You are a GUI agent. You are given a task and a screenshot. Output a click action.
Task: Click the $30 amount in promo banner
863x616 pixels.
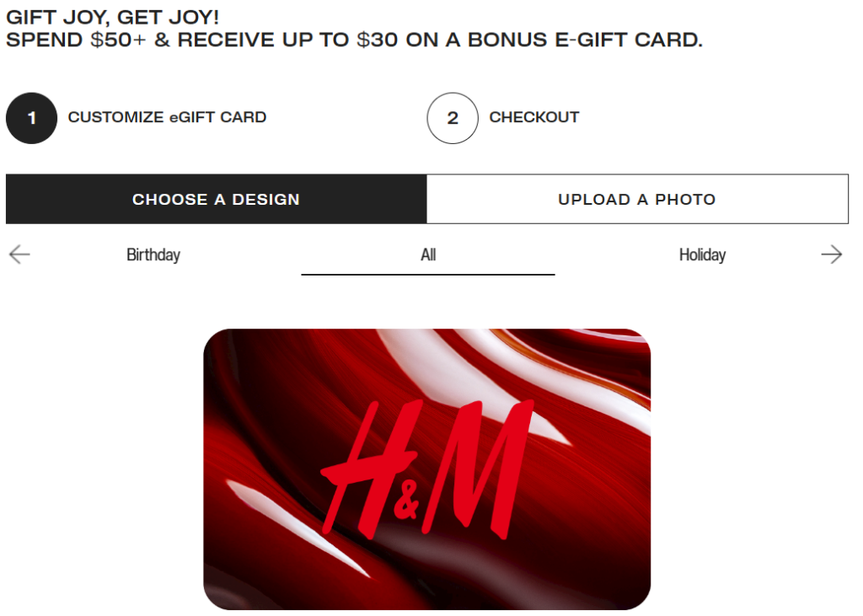pyautogui.click(x=377, y=40)
